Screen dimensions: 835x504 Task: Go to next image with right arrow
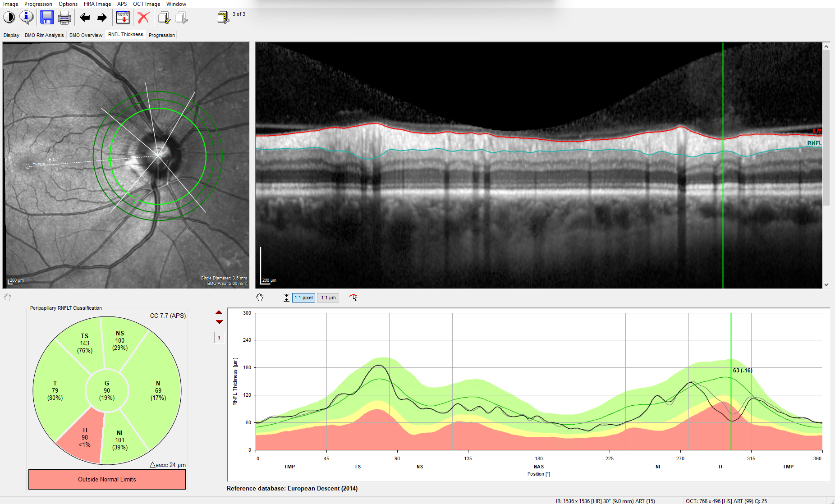point(102,18)
